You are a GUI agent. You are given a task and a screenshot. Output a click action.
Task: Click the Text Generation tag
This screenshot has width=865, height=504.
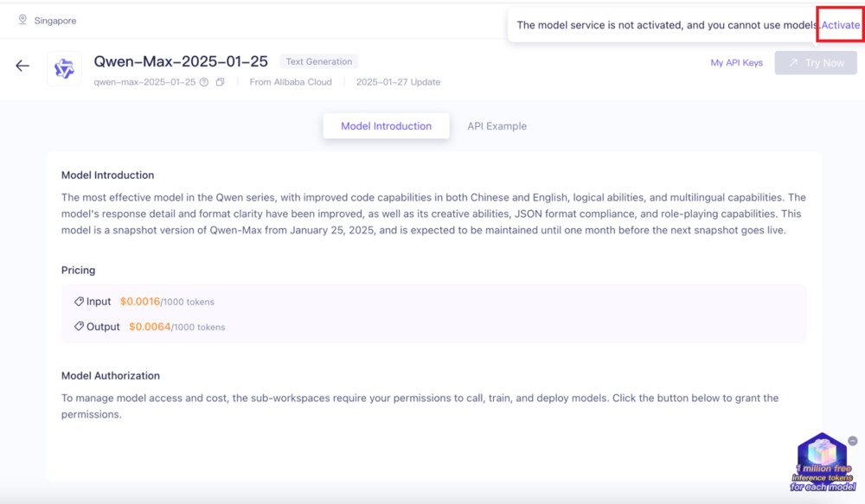click(318, 62)
